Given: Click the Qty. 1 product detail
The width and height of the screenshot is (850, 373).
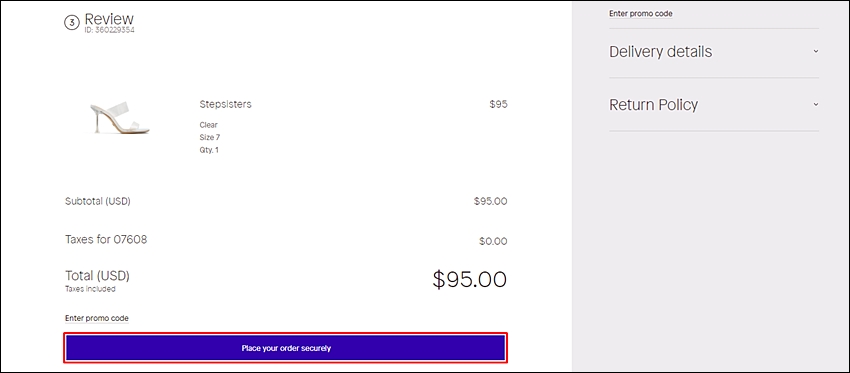Looking at the screenshot, I should point(209,150).
